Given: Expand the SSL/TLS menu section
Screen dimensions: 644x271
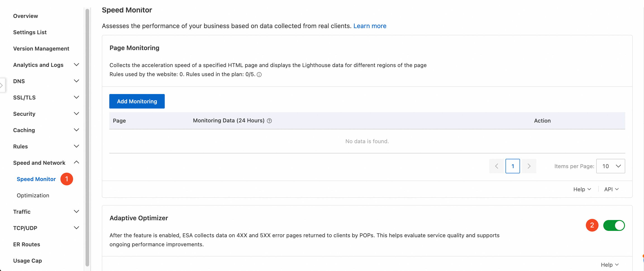Looking at the screenshot, I should click(76, 97).
